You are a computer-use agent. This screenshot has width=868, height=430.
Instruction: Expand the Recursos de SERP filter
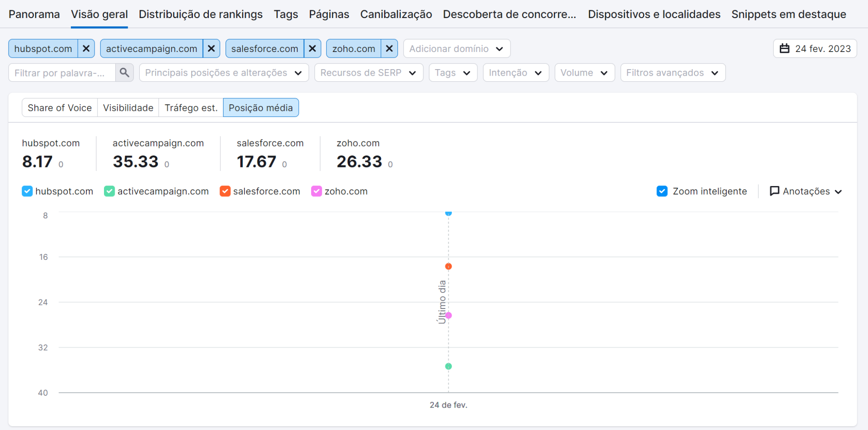(x=368, y=73)
